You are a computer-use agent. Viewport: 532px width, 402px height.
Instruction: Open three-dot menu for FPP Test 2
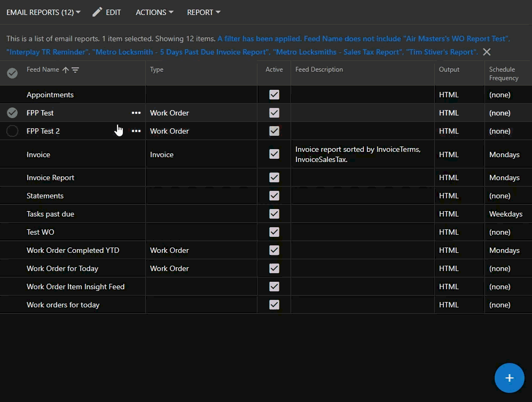136,131
